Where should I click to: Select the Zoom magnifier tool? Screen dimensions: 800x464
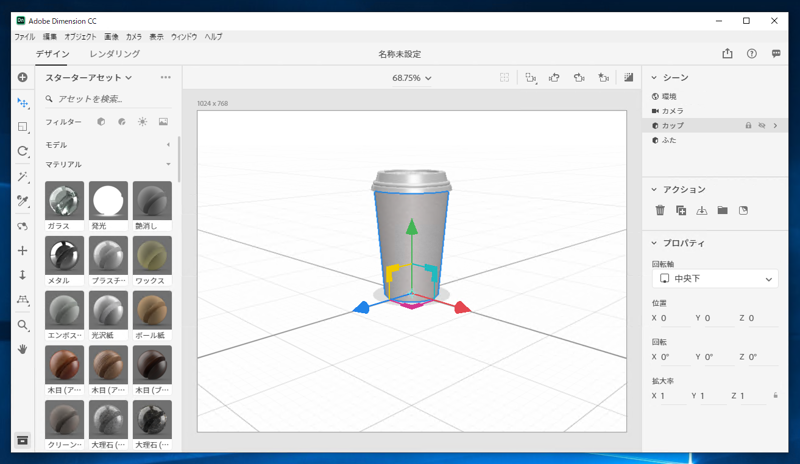point(22,325)
